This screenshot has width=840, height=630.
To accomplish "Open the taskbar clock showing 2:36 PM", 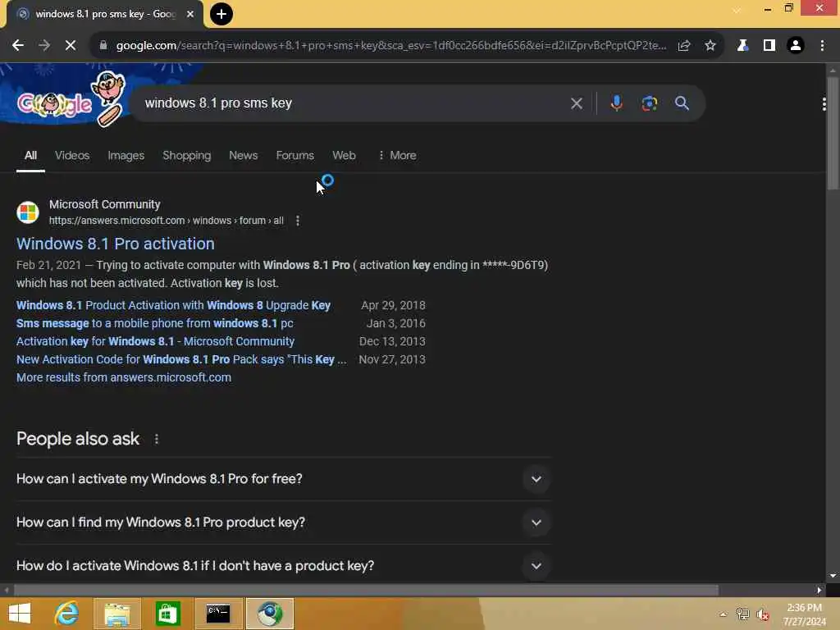I will [804, 614].
